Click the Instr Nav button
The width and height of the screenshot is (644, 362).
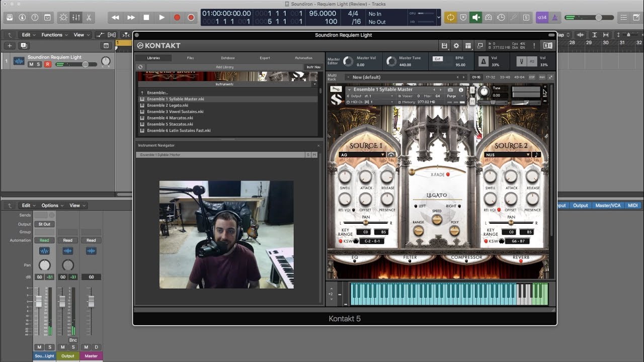(x=313, y=67)
